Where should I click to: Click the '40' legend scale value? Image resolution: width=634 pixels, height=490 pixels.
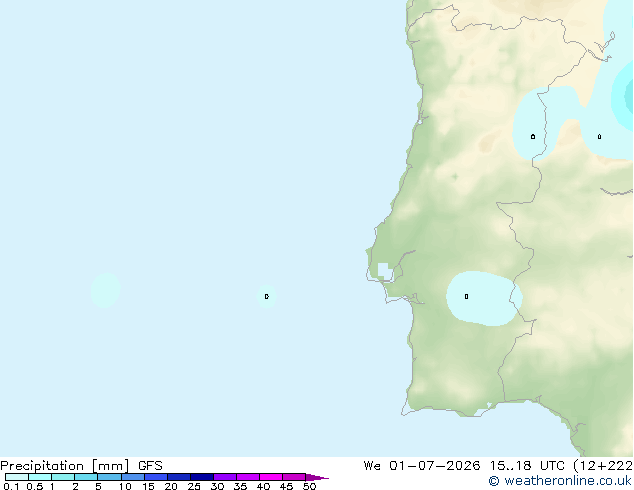263,486
